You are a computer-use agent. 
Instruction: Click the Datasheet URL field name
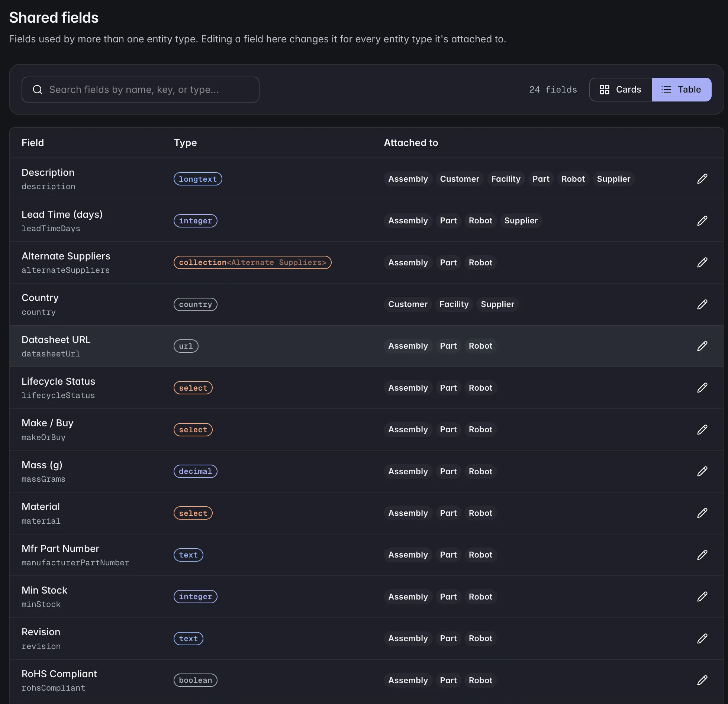pos(56,340)
